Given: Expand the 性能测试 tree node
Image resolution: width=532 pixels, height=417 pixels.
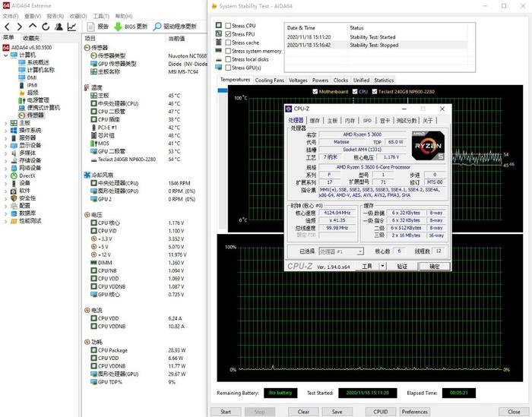Looking at the screenshot, I should pyautogui.click(x=5, y=221).
